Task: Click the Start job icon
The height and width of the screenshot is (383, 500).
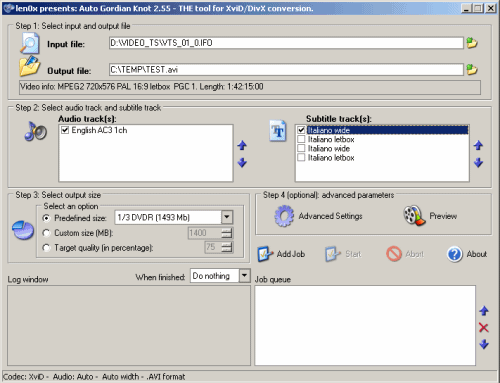Action: pyautogui.click(x=333, y=254)
